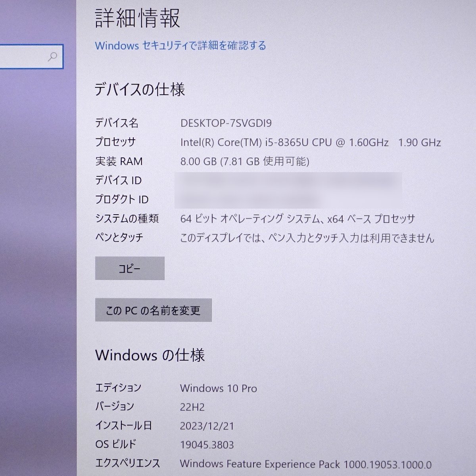
Task: Click the システムの種類 label
Action: point(127,219)
